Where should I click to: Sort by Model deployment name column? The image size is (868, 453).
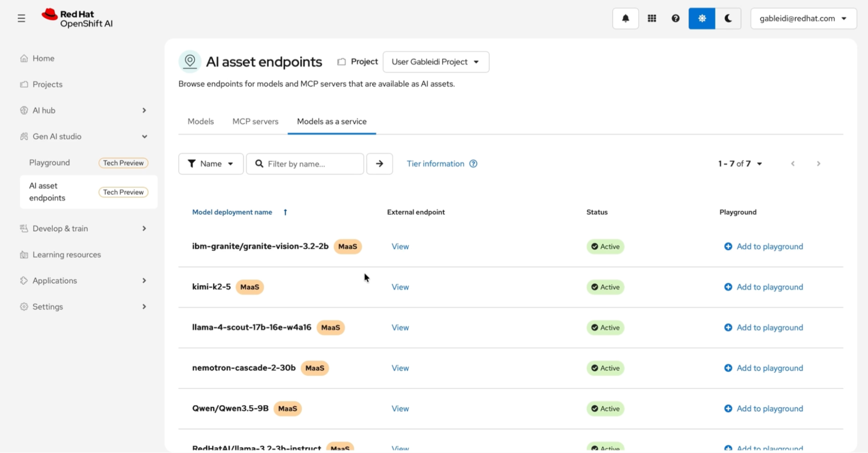pyautogui.click(x=232, y=212)
